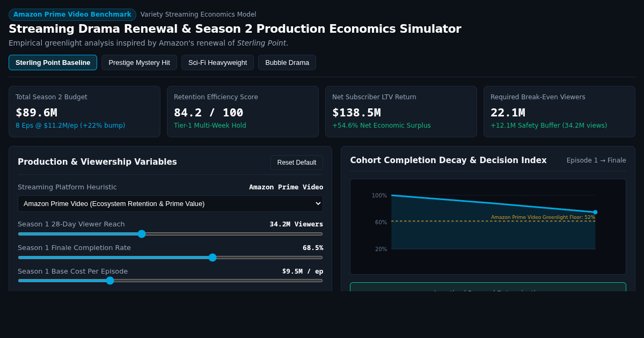Click the 100% y-axis label on chart

(x=379, y=196)
